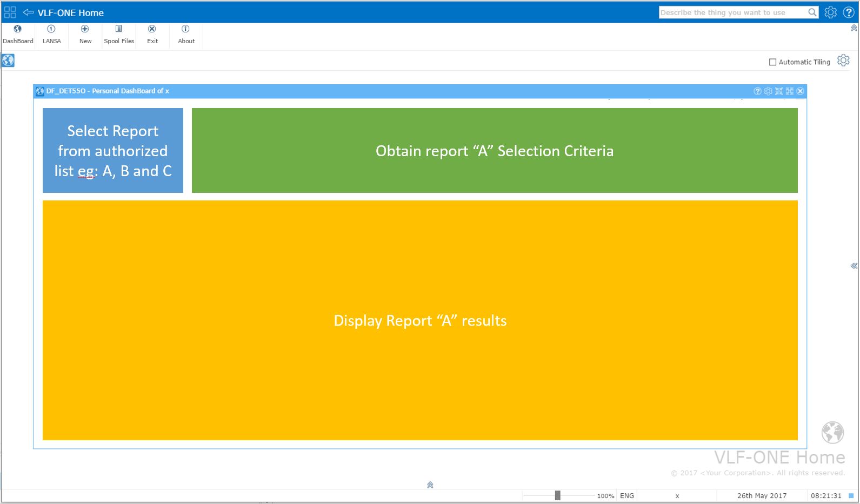Screen dimensions: 860x504
Task: Expand the side panel using the right-edge double chevron
Action: 854,266
